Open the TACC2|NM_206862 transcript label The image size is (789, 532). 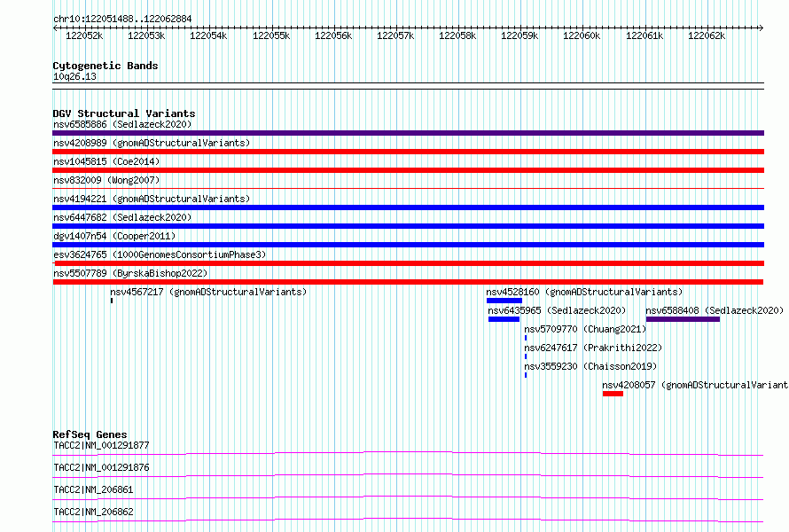[x=93, y=512]
